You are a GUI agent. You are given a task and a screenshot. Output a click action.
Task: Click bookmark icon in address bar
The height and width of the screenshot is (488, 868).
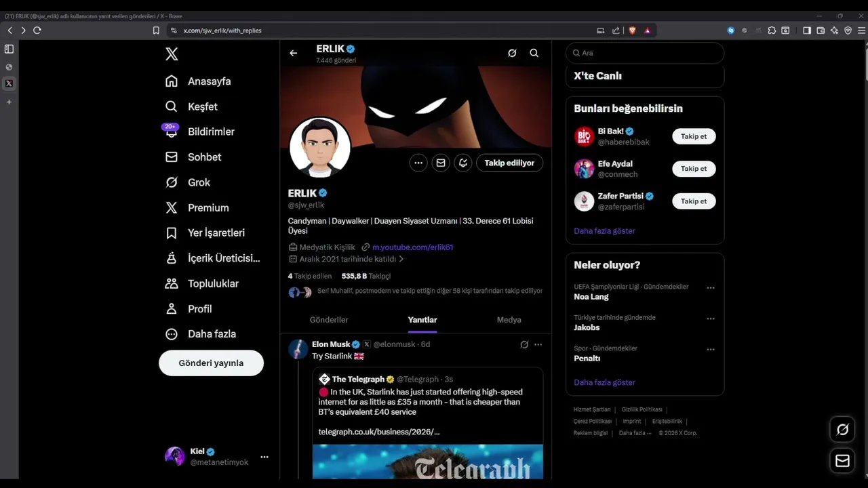tap(156, 30)
